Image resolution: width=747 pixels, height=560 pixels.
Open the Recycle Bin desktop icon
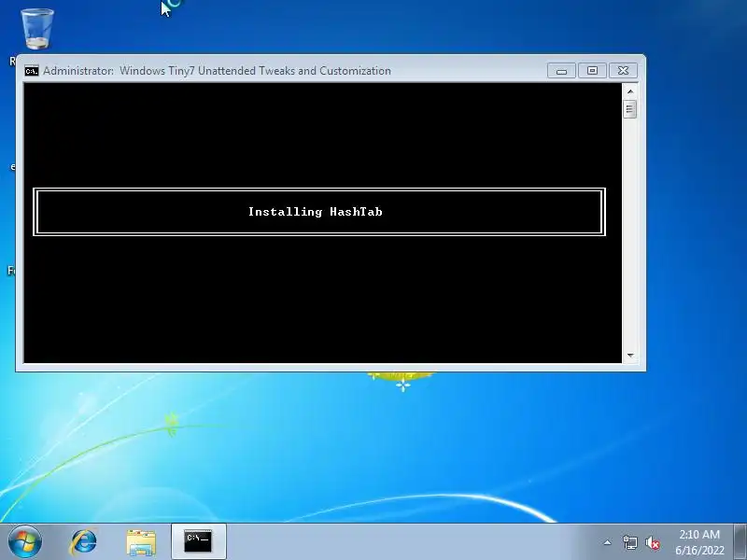(37, 30)
